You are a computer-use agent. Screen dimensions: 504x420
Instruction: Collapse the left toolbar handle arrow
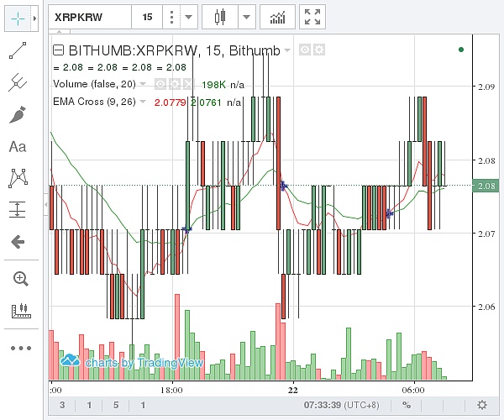coord(46,204)
